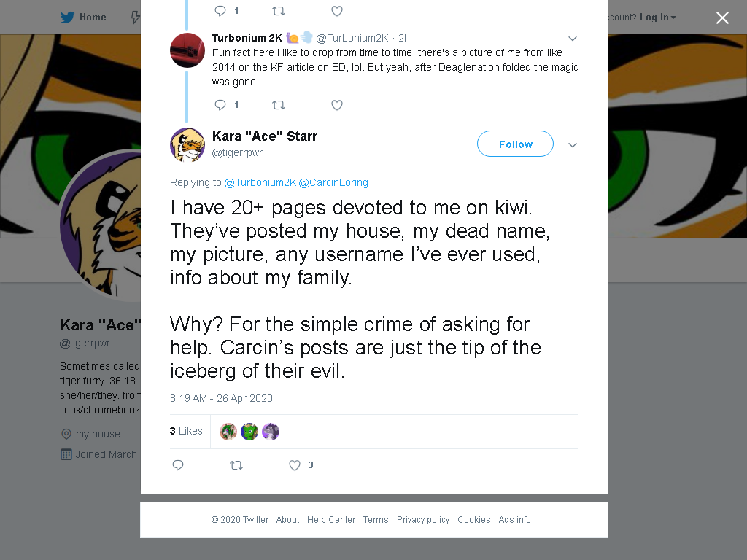Click Turbonium 2K's red avatar

click(187, 50)
